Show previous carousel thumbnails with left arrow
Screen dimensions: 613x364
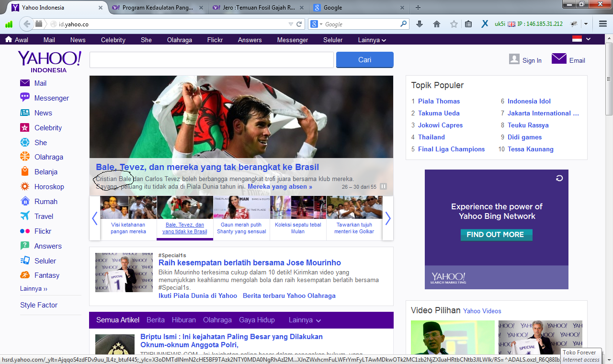pos(94,218)
